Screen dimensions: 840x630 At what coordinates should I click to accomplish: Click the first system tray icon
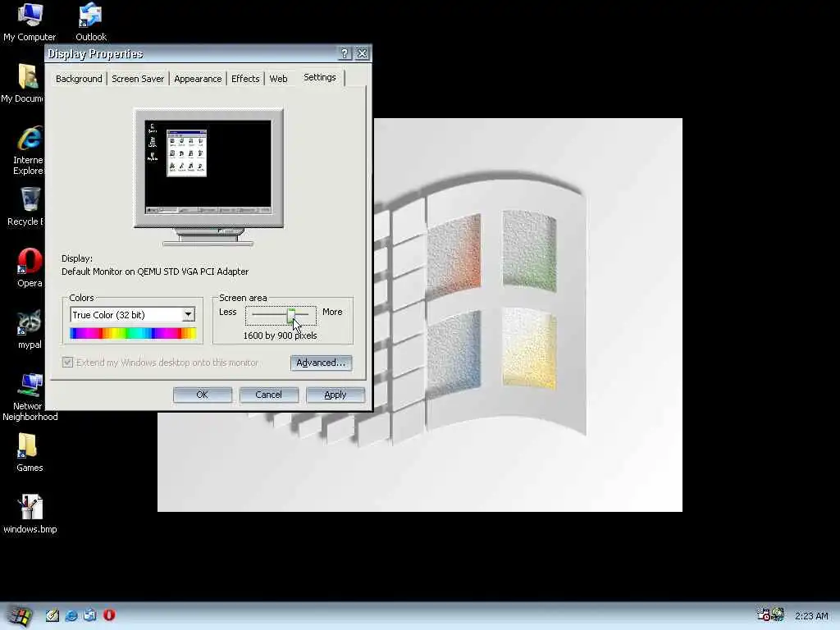coord(763,615)
